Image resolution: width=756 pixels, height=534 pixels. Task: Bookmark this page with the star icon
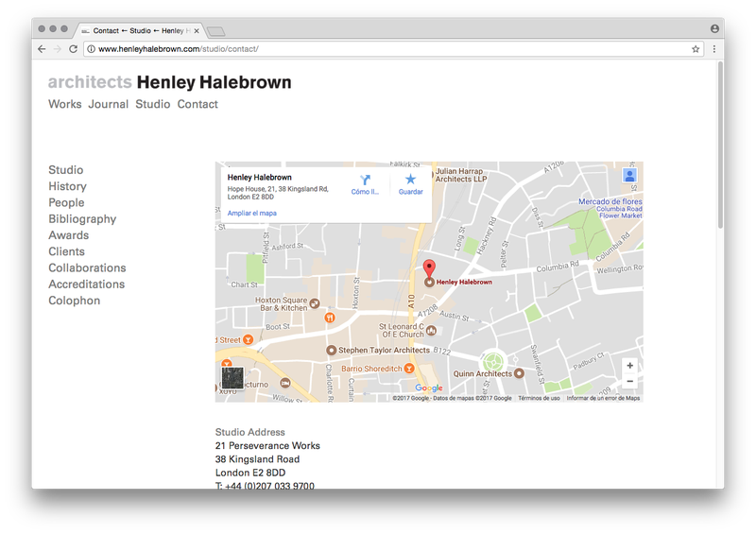point(696,49)
